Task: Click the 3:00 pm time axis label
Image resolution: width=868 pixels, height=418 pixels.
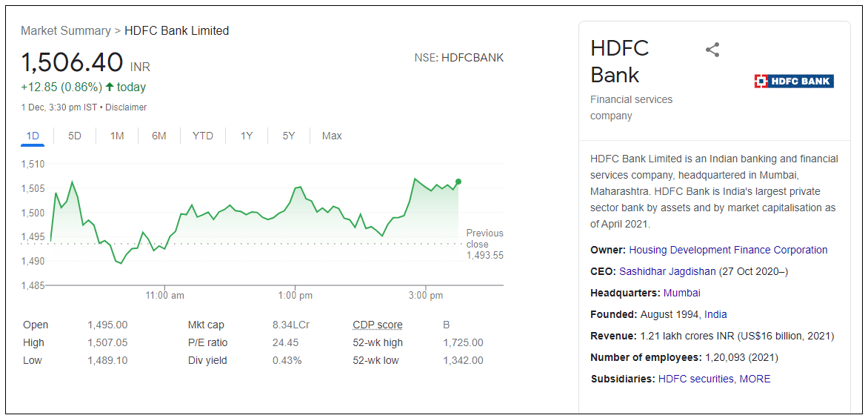Action: tap(426, 296)
